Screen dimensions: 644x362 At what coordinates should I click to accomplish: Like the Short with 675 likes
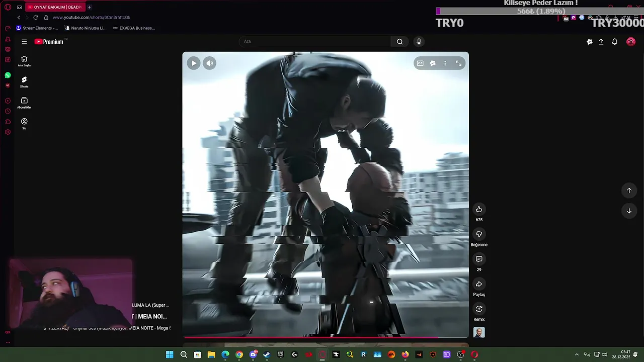point(479,209)
